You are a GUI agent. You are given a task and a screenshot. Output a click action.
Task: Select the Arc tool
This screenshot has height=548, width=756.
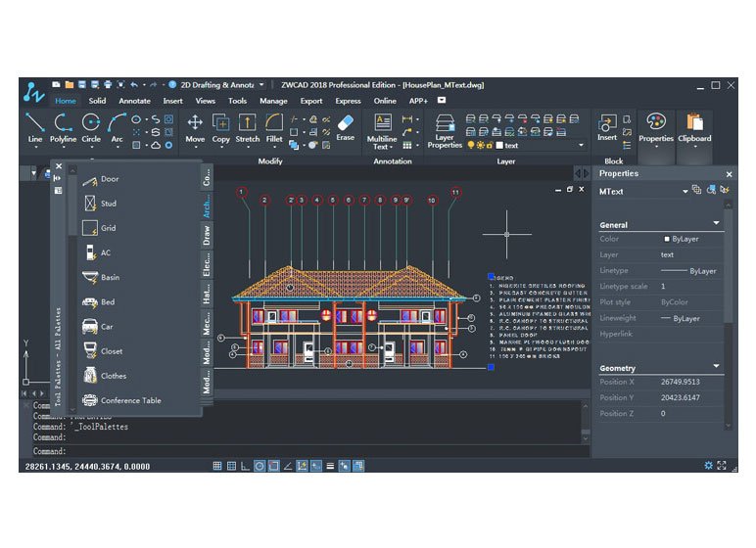click(117, 128)
